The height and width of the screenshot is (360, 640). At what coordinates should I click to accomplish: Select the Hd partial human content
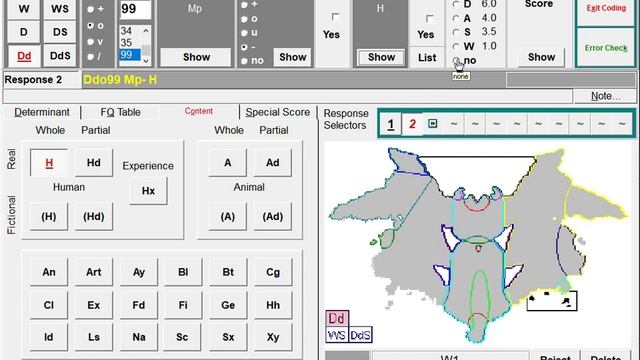[94, 163]
